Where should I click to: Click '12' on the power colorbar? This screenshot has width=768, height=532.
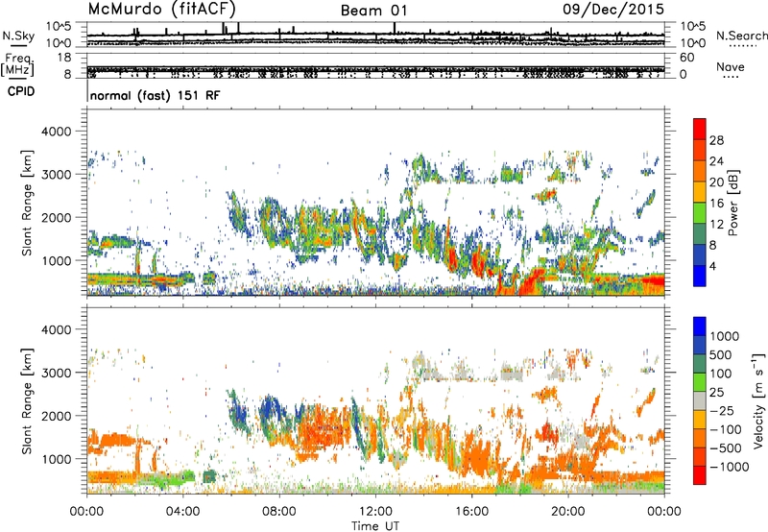click(716, 225)
